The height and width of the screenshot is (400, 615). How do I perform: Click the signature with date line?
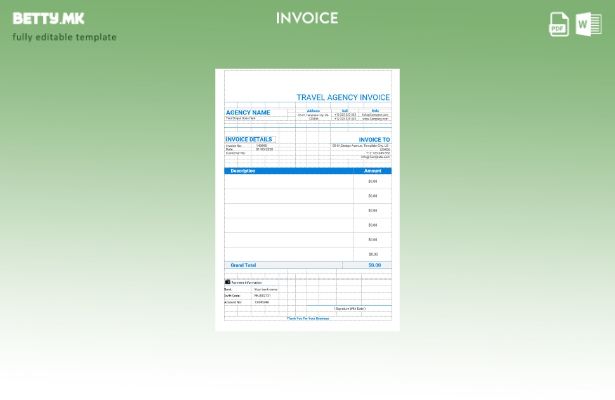[x=349, y=309]
